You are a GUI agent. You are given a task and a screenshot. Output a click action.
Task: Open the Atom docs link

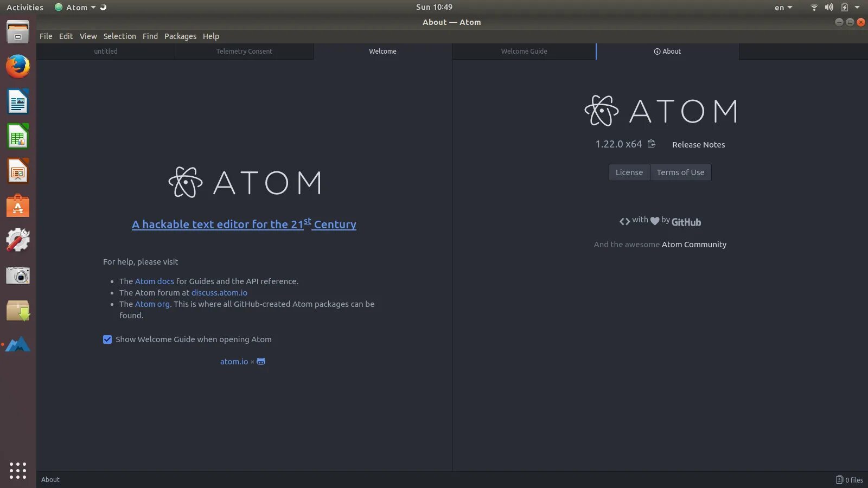click(155, 281)
